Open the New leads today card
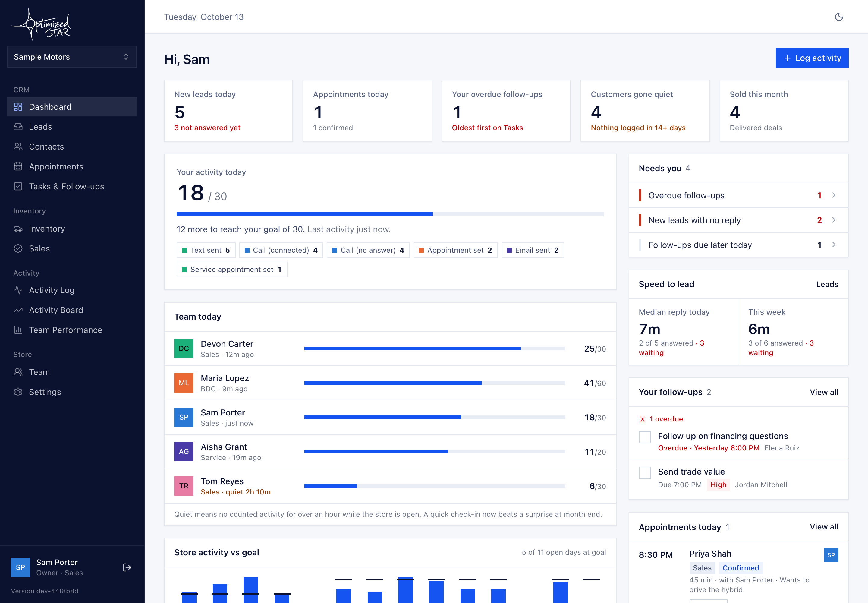This screenshot has height=603, width=868. tap(228, 111)
